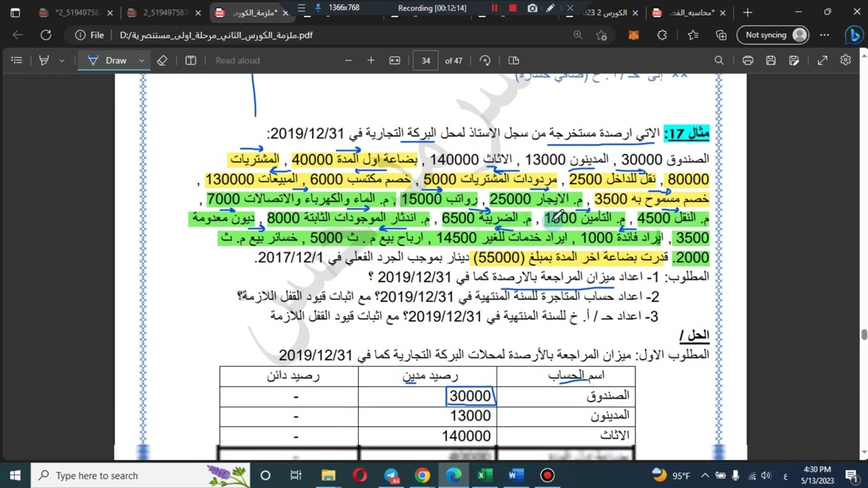The image size is (868, 488).
Task: Click the Print icon
Action: pyautogui.click(x=748, y=60)
